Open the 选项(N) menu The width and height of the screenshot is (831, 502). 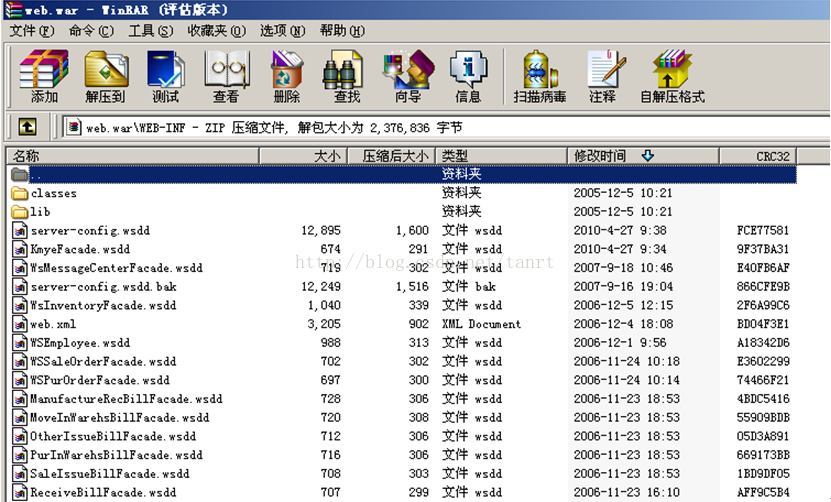tap(282, 31)
